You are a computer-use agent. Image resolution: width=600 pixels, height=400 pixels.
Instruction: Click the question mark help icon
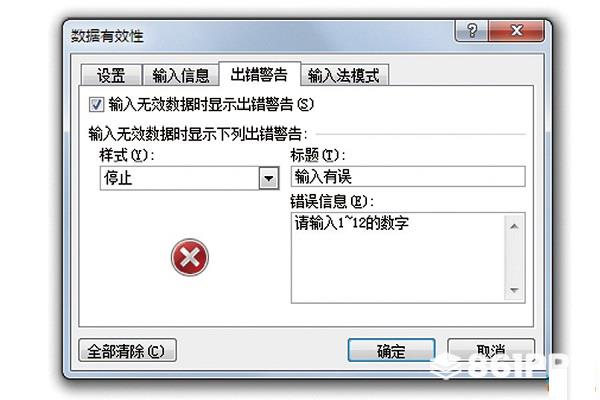click(472, 30)
